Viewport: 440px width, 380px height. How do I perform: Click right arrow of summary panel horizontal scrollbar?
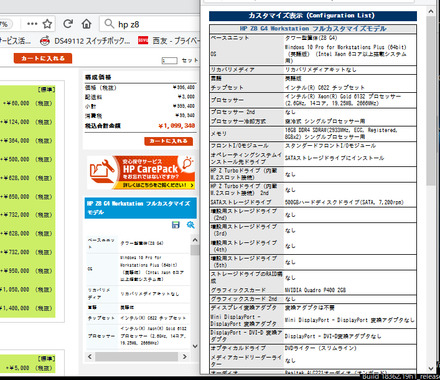click(x=185, y=357)
